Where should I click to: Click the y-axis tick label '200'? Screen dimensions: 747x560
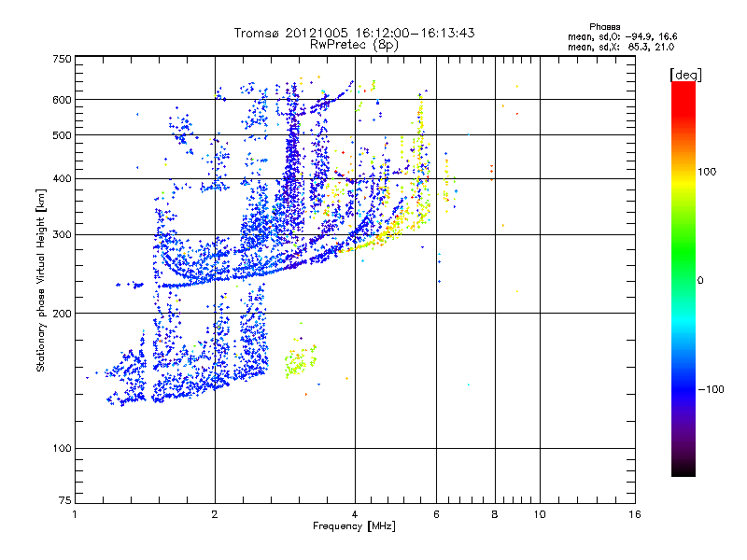point(62,314)
